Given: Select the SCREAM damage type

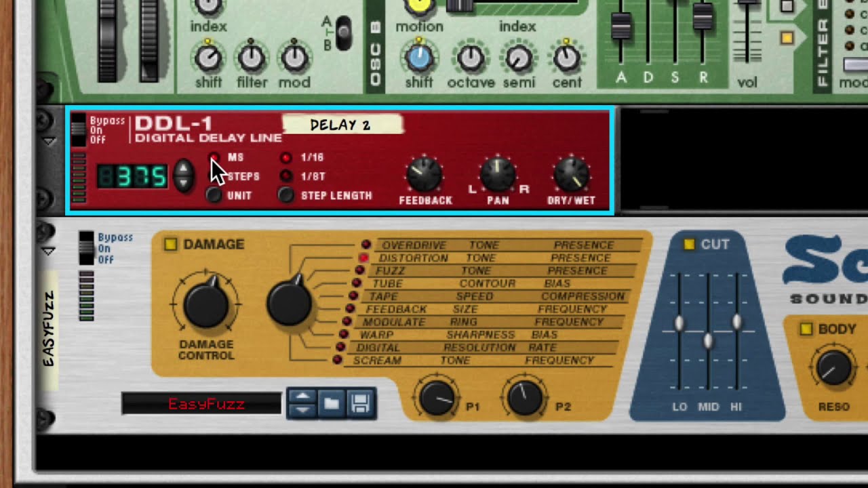Looking at the screenshot, I should point(337,360).
